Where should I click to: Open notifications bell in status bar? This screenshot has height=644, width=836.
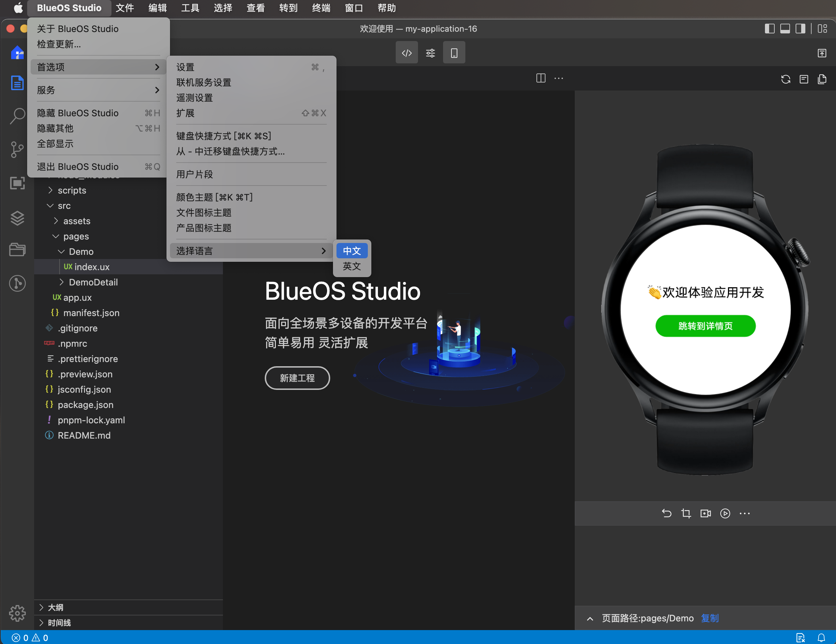[x=821, y=637]
